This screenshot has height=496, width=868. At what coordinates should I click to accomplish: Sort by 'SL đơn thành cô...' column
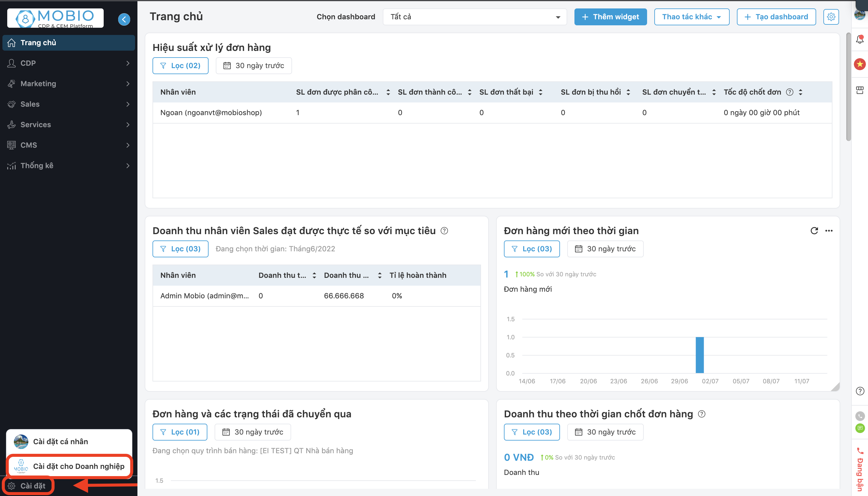[470, 92]
